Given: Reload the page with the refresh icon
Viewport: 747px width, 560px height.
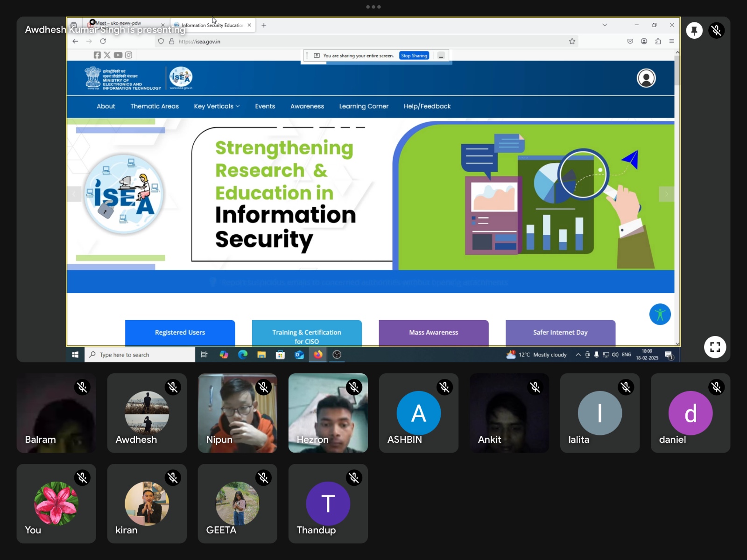Looking at the screenshot, I should pos(103,42).
